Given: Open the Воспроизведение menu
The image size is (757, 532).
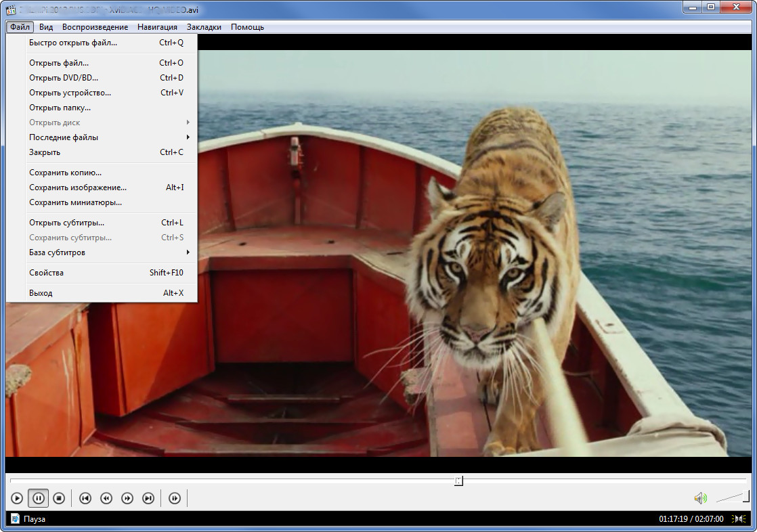Looking at the screenshot, I should point(95,27).
